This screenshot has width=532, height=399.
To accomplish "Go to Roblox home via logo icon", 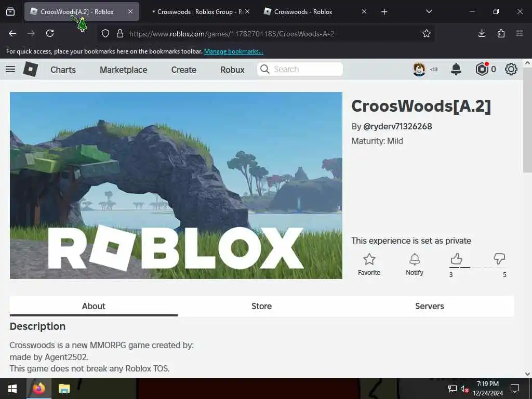I will 31,69.
